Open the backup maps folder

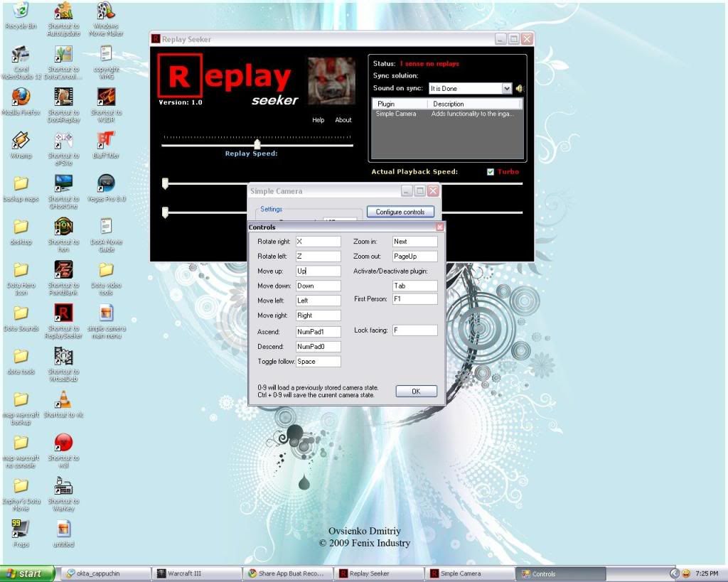[21, 188]
